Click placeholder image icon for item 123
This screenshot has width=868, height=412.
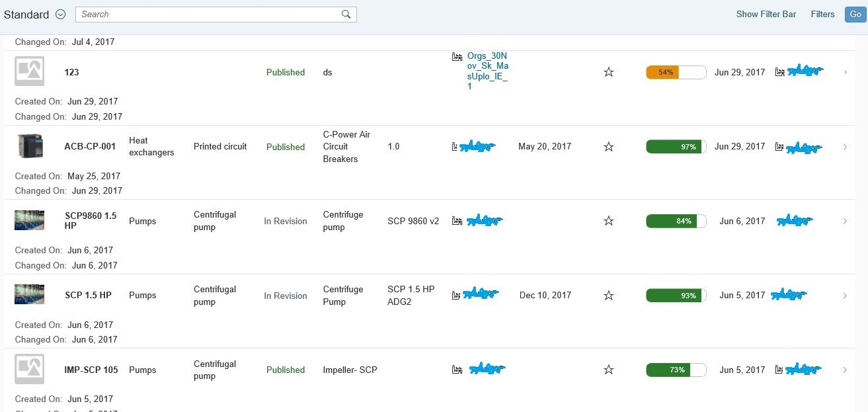30,71
